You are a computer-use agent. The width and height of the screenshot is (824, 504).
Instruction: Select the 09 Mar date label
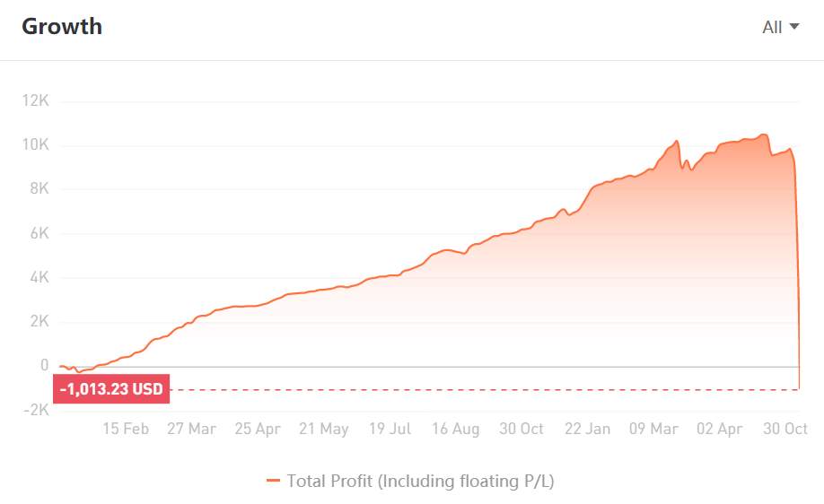[653, 429]
